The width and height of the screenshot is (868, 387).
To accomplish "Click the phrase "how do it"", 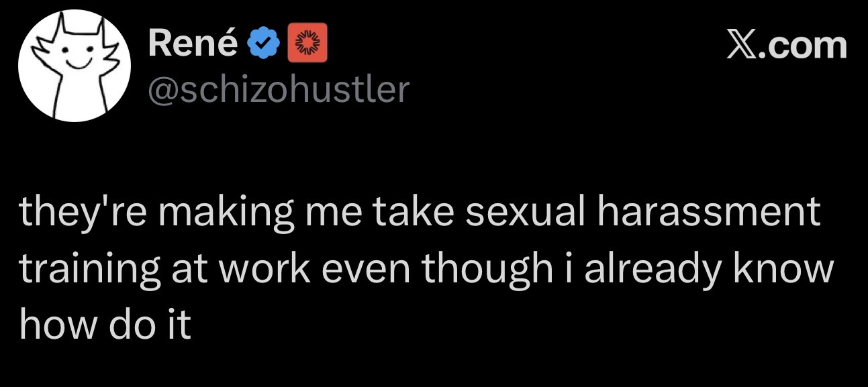I will (106, 325).
